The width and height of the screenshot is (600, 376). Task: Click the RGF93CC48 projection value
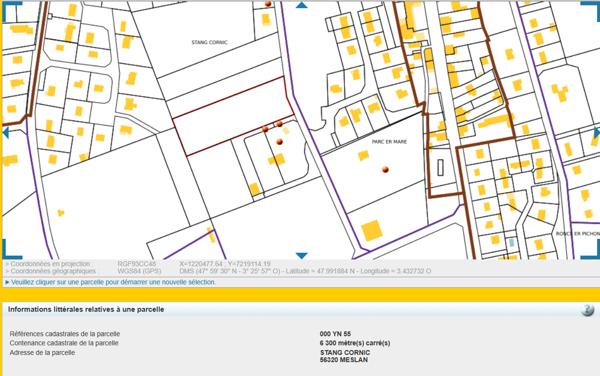[137, 264]
